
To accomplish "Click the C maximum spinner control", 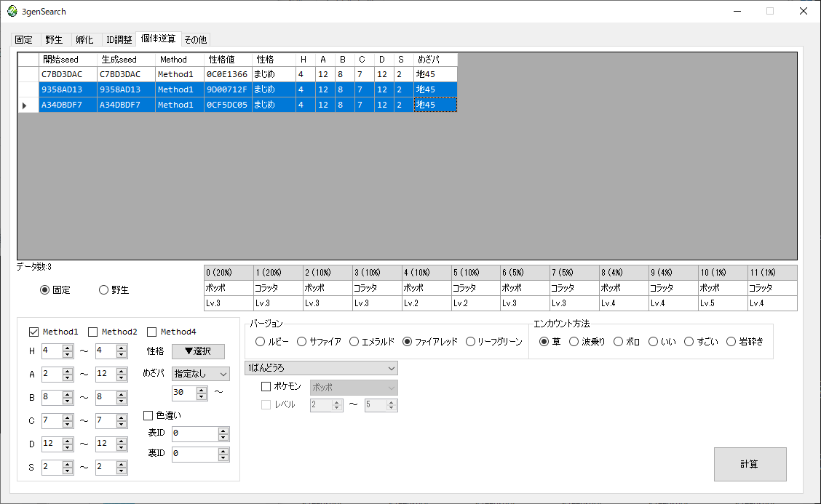I will 122,421.
